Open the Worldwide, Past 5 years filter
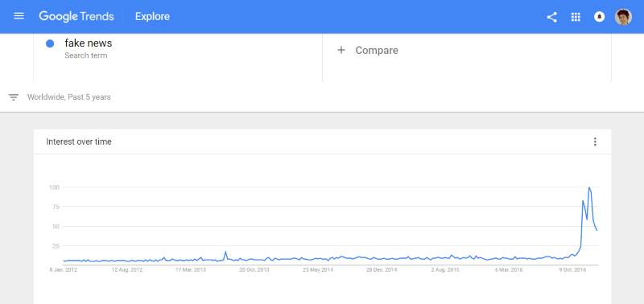Viewport: 644px width, 304px height. pyautogui.click(x=69, y=97)
